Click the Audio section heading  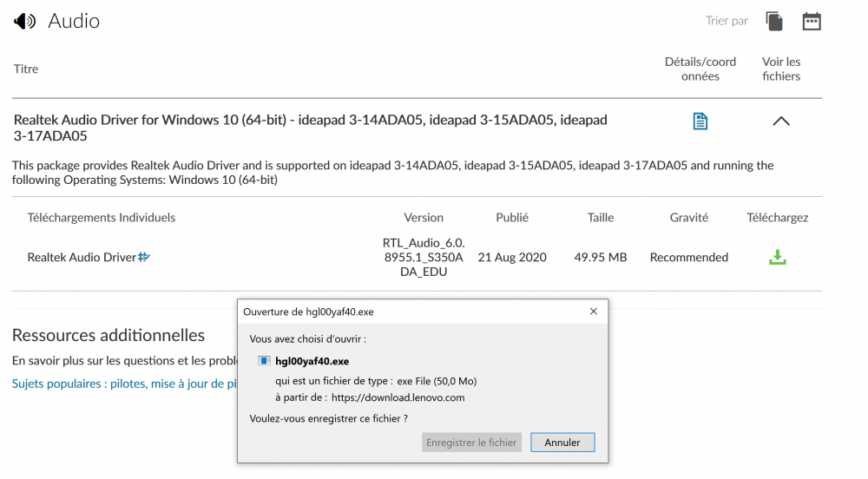(74, 21)
